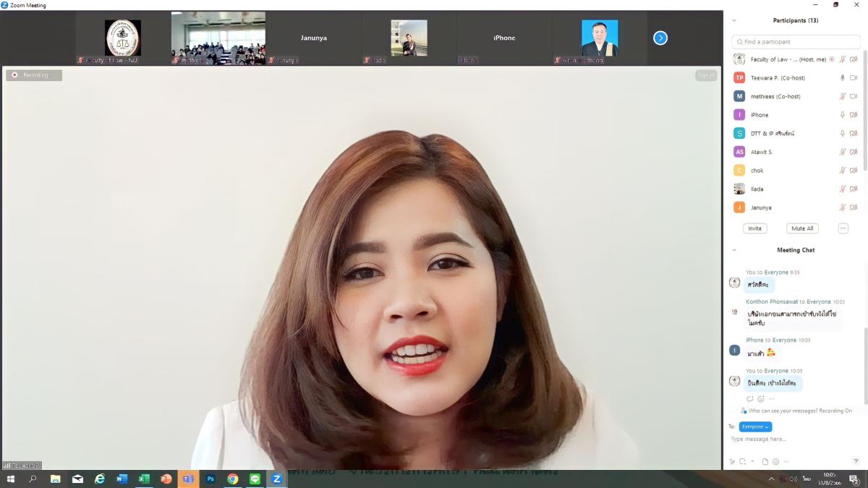This screenshot has width=868, height=488.
Task: Click the camera-off icon for Janunya
Action: click(854, 207)
